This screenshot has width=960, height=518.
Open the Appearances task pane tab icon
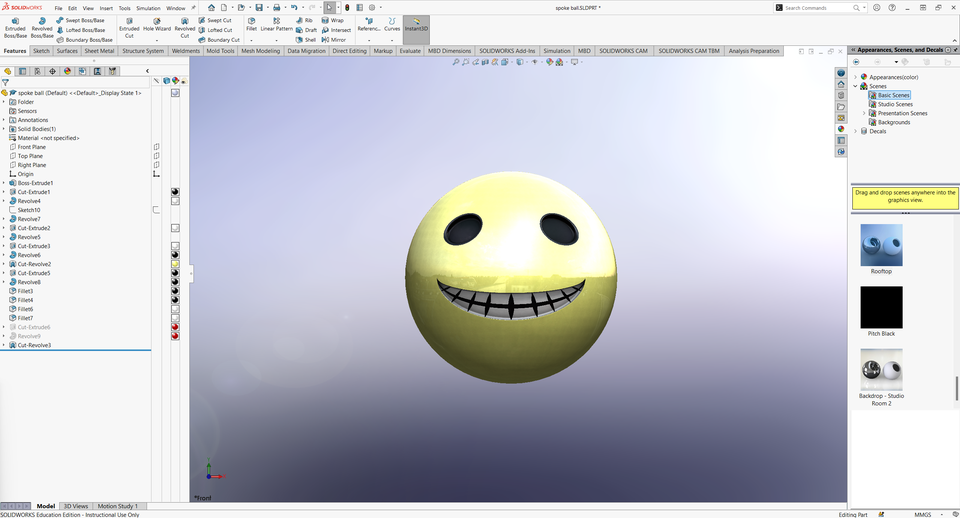coord(841,128)
